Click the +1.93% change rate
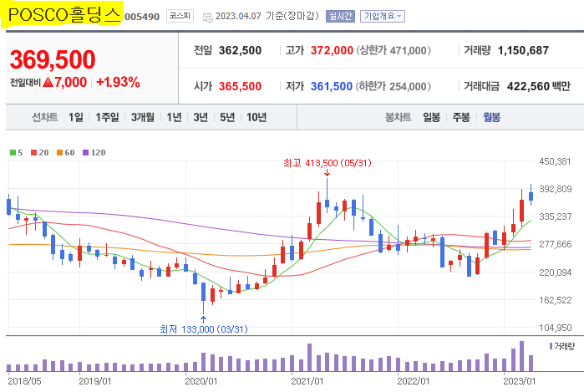584x392 pixels. coord(118,82)
